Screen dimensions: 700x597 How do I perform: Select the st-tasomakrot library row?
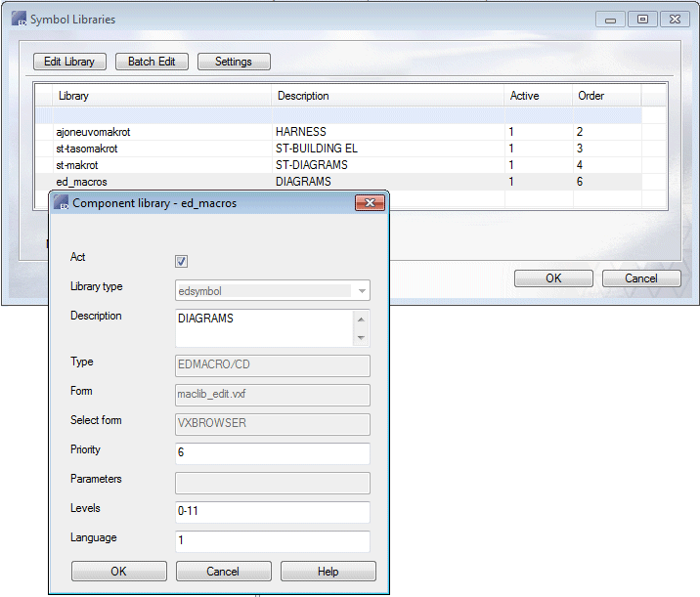coord(88,149)
